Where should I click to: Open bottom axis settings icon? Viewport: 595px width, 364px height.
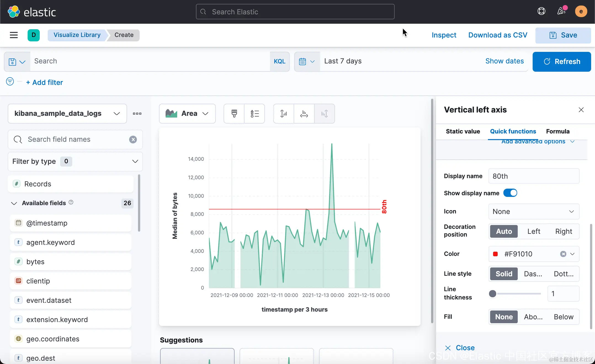pos(304,114)
